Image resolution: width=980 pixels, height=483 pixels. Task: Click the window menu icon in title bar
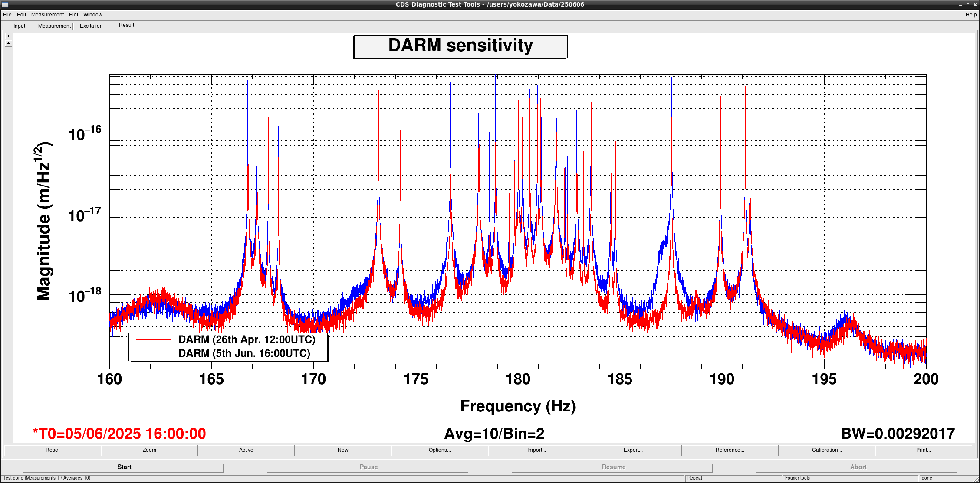coord(5,5)
